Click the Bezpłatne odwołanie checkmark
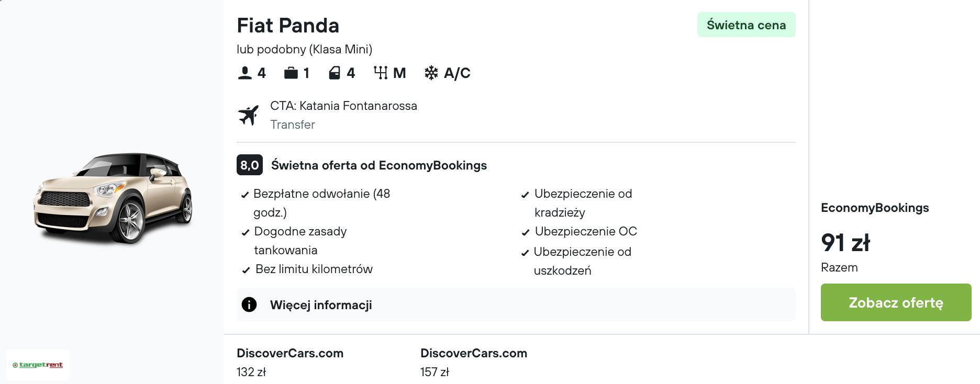The image size is (980, 384). [244, 195]
